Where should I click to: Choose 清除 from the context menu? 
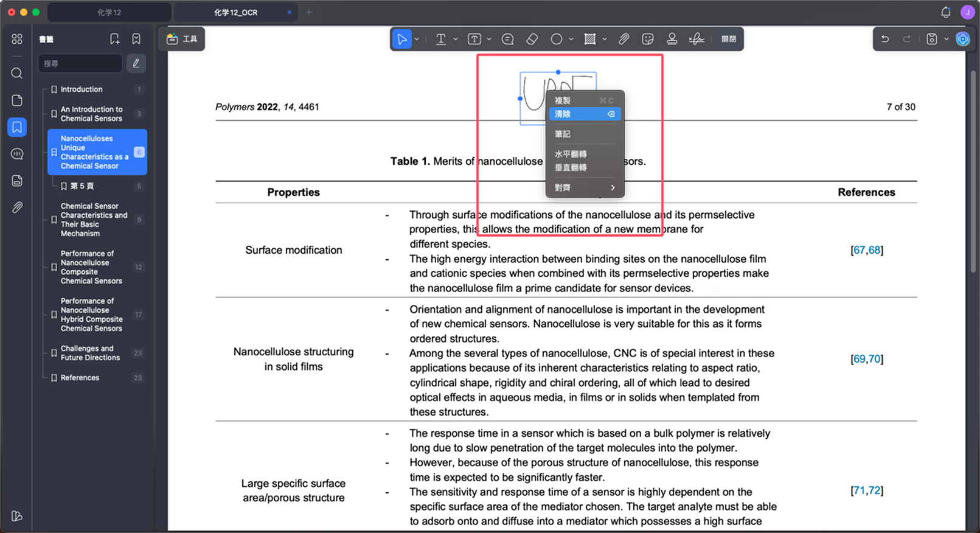585,114
